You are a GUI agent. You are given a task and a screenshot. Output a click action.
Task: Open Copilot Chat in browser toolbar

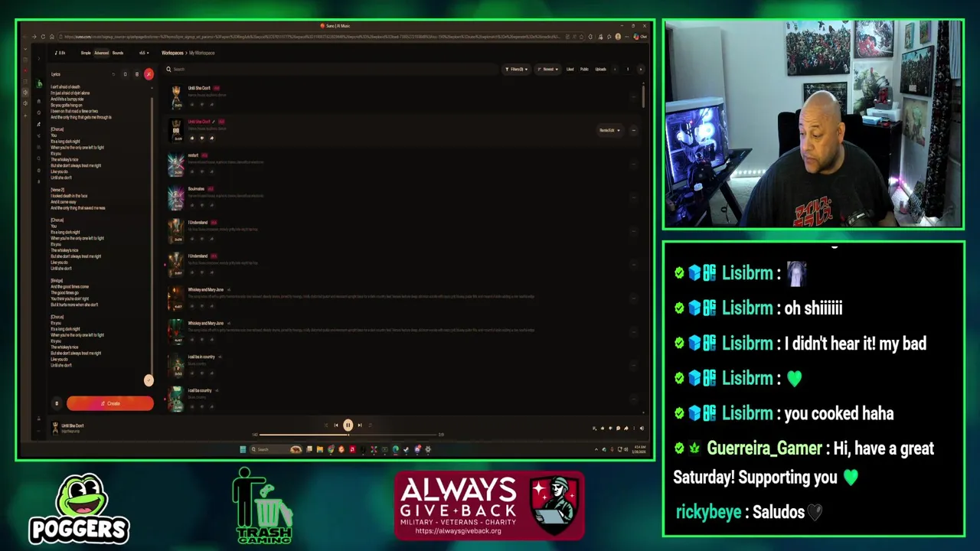640,37
